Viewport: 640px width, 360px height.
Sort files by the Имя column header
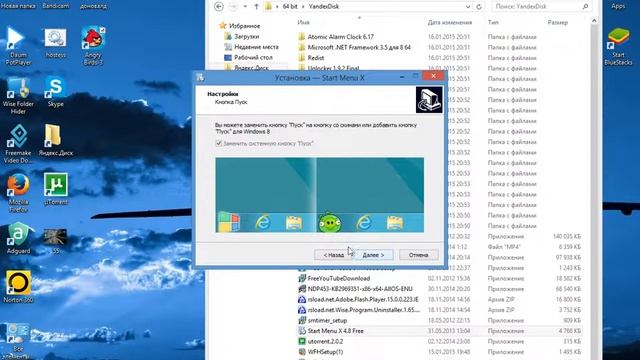tap(303, 22)
